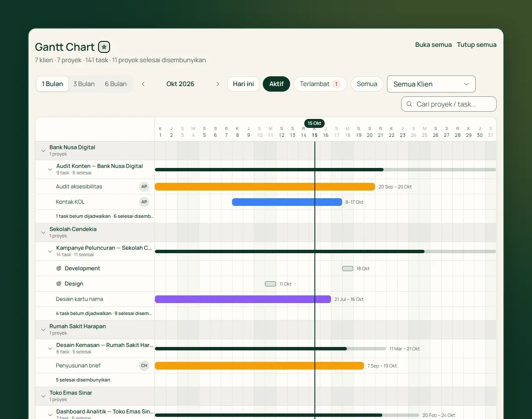The width and height of the screenshot is (532, 419).
Task: Select the Semua filter
Action: point(367,84)
